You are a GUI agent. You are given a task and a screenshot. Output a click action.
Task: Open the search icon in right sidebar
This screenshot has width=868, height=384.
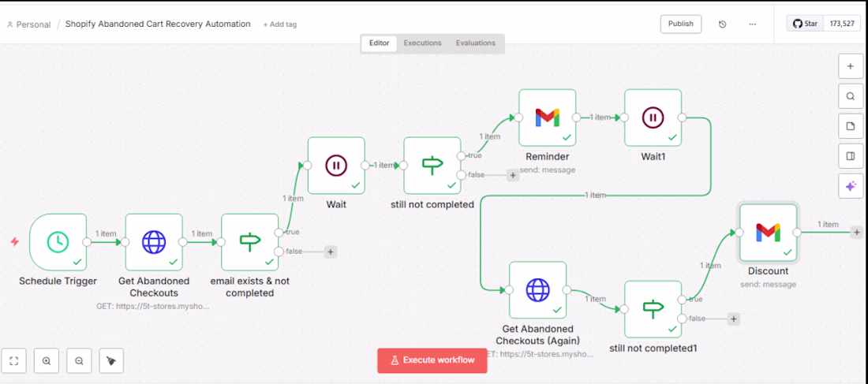(851, 96)
